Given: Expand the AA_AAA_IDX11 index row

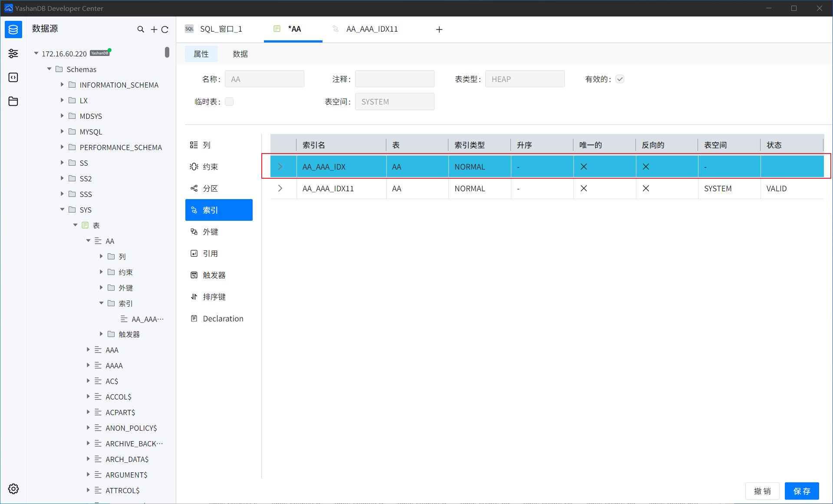Looking at the screenshot, I should (280, 188).
